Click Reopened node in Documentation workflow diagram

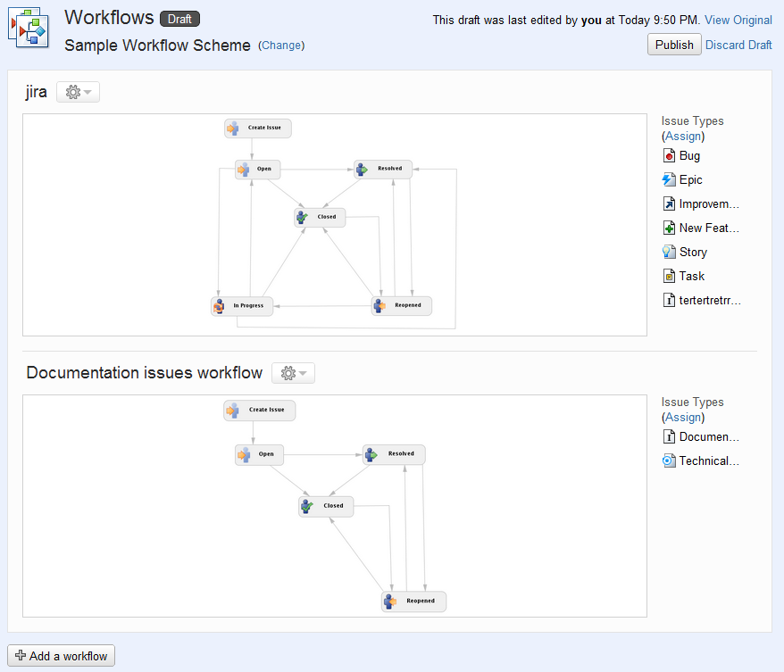(414, 601)
